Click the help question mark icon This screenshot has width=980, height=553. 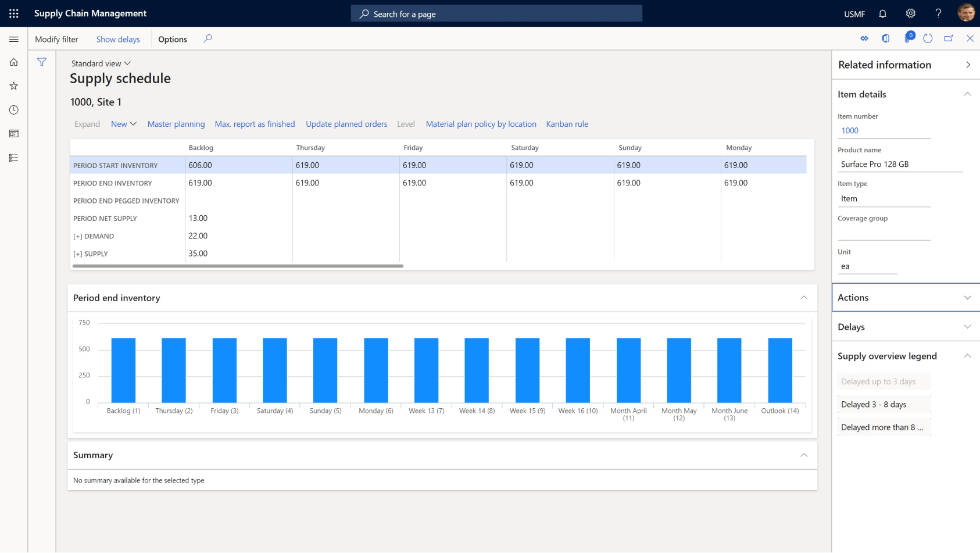(938, 13)
